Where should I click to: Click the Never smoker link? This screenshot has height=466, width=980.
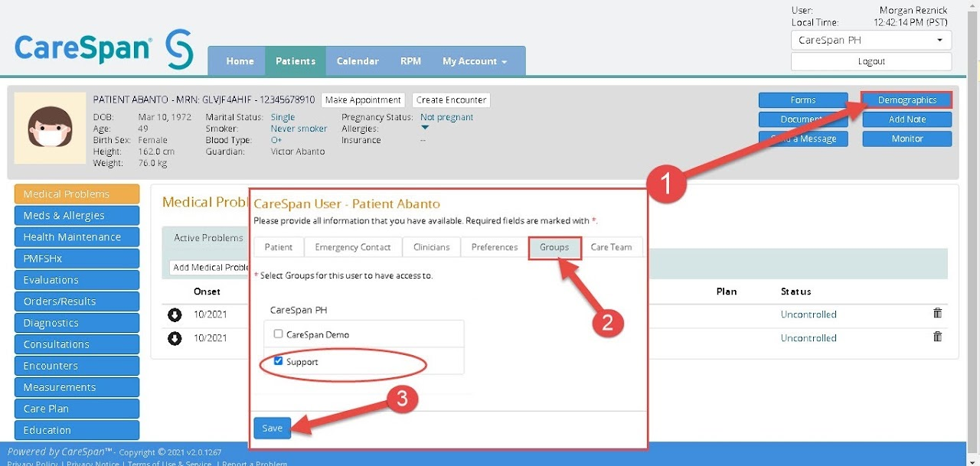click(299, 129)
